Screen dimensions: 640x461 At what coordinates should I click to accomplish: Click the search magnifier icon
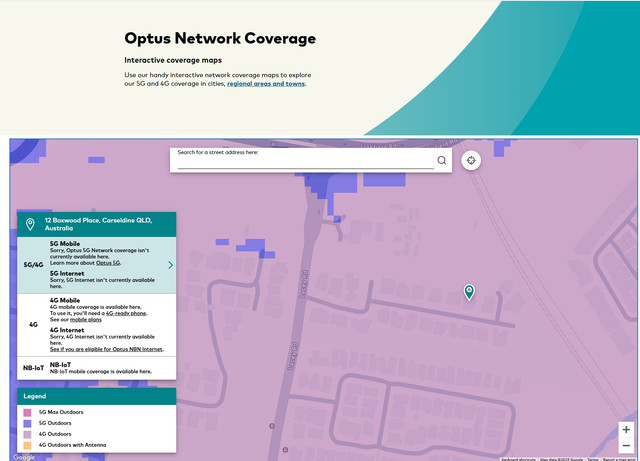(442, 160)
